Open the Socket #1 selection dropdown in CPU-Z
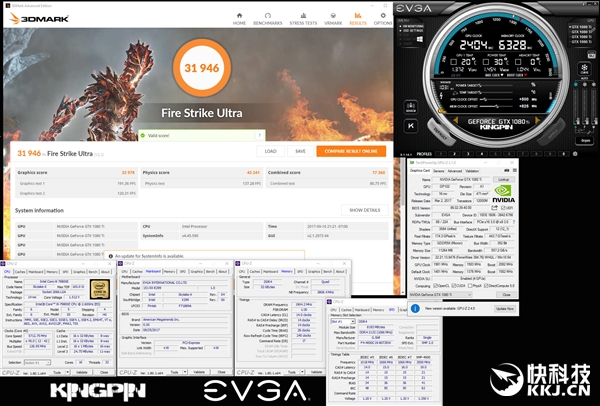 [x=37, y=362]
